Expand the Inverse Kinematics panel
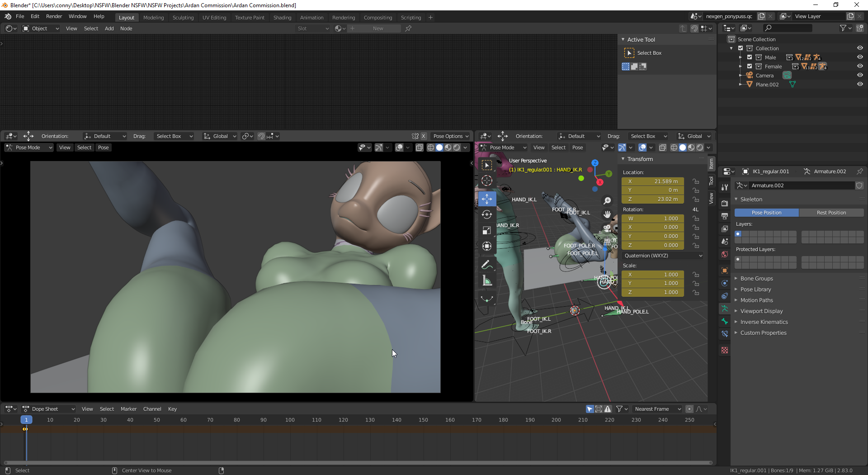 pos(764,322)
